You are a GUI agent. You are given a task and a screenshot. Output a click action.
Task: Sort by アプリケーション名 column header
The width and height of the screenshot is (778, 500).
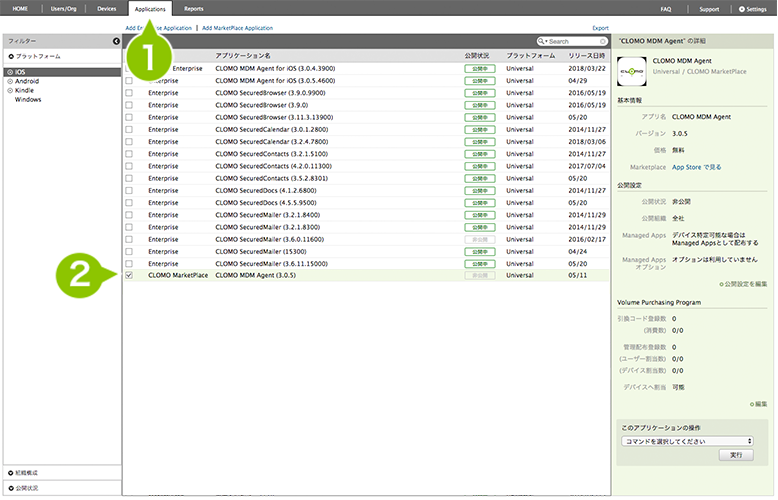(243, 56)
